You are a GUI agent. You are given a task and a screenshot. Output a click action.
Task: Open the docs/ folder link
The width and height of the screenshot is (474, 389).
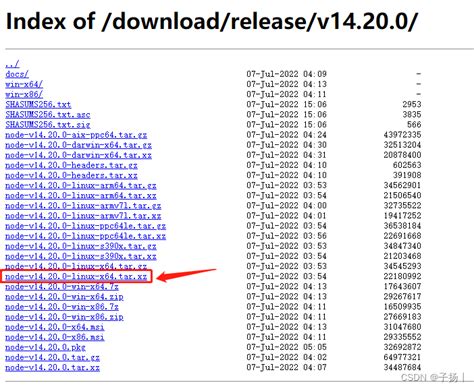[x=17, y=74]
